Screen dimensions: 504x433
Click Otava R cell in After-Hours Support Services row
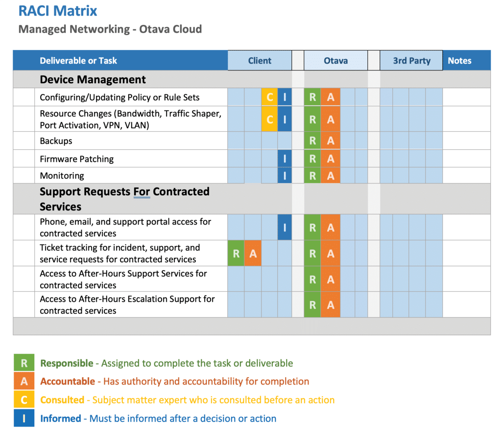click(312, 279)
